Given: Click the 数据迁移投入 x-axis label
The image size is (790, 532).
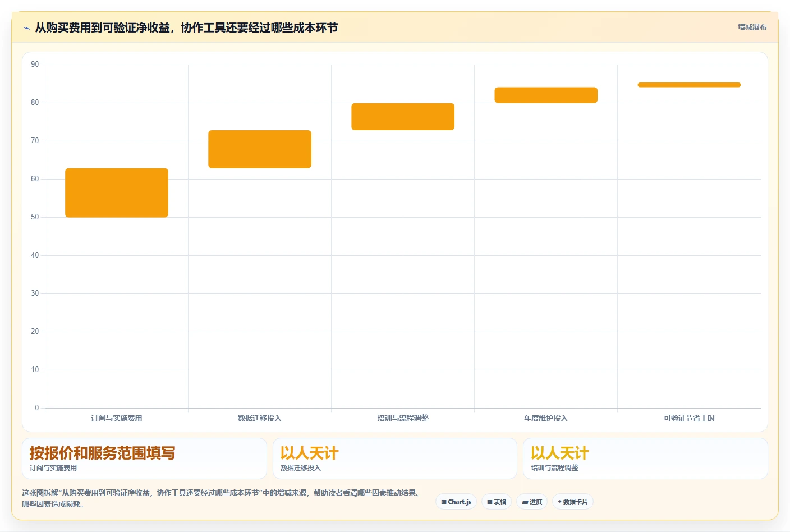Looking at the screenshot, I should 260,418.
